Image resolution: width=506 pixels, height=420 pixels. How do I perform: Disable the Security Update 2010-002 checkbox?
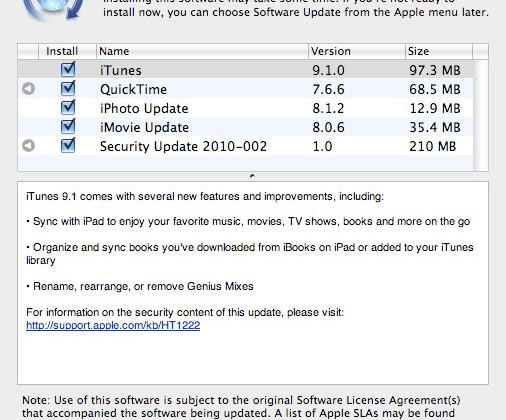[68, 145]
